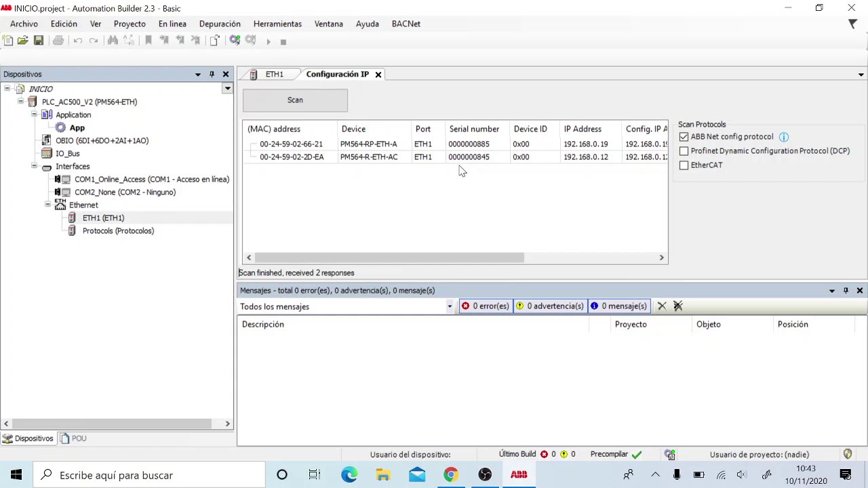
Task: Open the En línea menu
Action: [x=172, y=24]
